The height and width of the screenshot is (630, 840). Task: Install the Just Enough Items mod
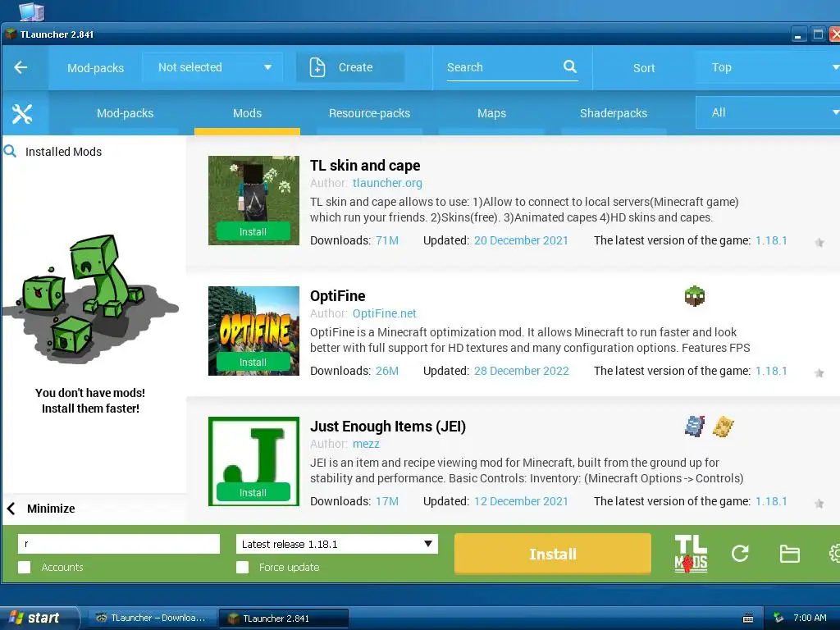(x=253, y=492)
